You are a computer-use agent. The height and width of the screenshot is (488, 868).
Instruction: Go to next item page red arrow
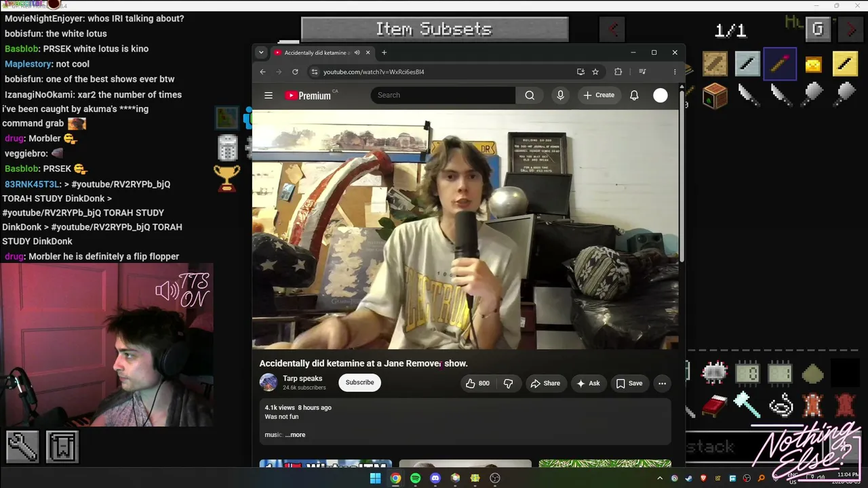(x=851, y=29)
